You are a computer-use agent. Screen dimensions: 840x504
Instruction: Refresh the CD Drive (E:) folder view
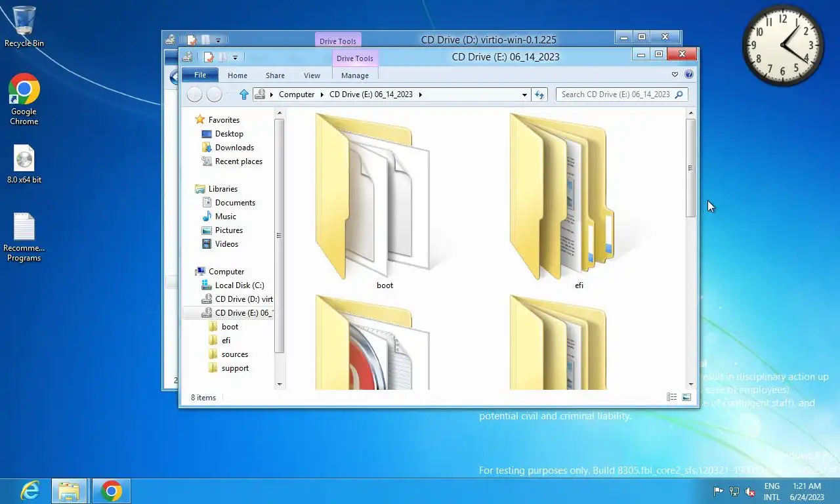tap(539, 94)
